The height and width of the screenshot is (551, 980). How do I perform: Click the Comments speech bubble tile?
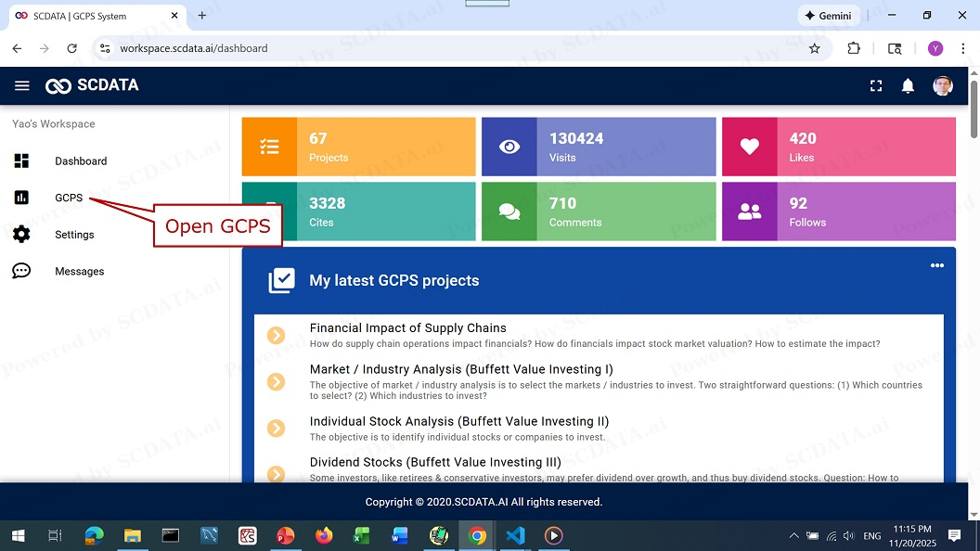click(509, 211)
